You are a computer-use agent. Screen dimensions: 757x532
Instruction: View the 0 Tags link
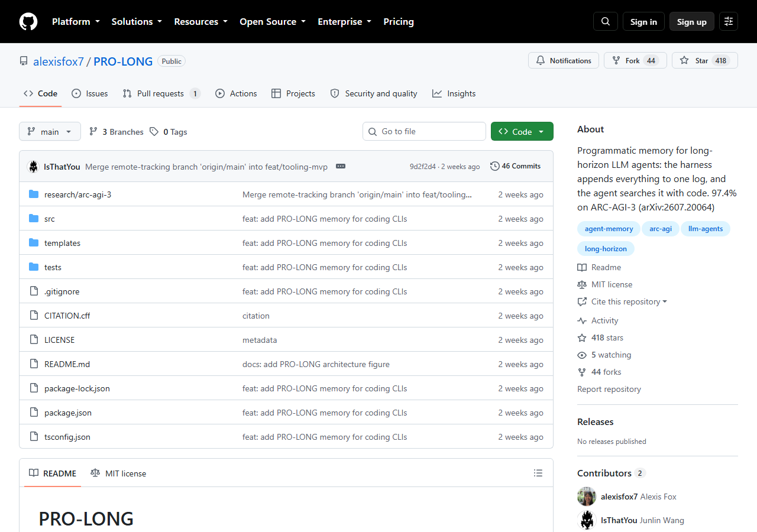[x=169, y=132]
